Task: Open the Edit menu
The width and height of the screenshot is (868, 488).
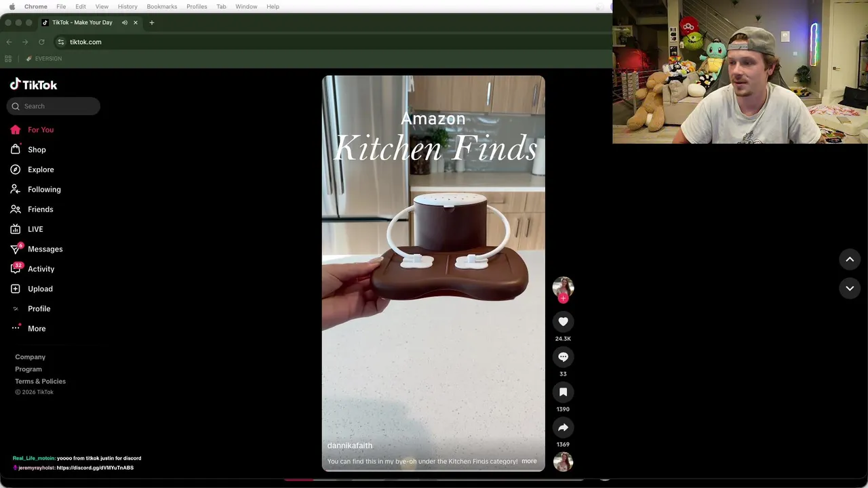Action: pyautogui.click(x=81, y=6)
